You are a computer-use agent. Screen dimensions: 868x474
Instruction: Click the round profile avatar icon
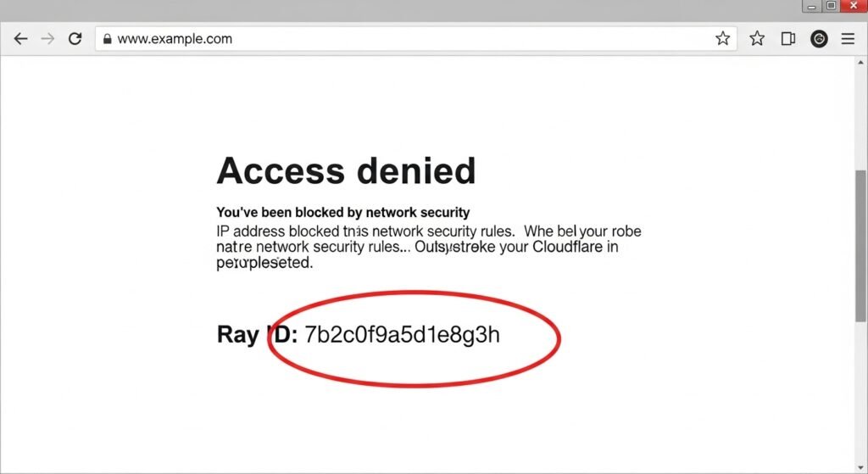819,39
